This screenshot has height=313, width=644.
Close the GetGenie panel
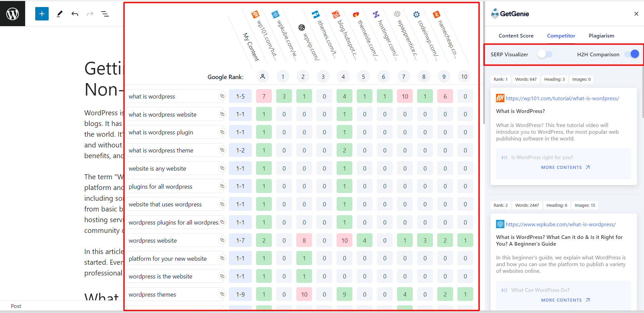point(636,14)
